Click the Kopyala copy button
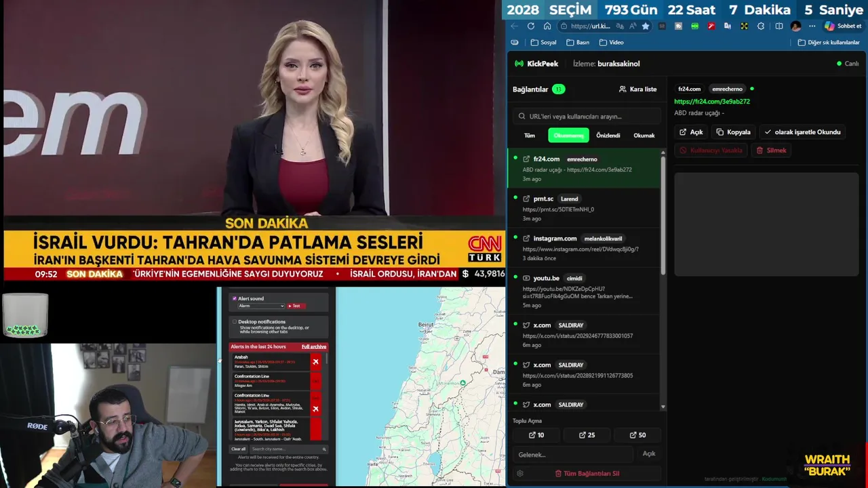This screenshot has height=488, width=868. pos(733,132)
